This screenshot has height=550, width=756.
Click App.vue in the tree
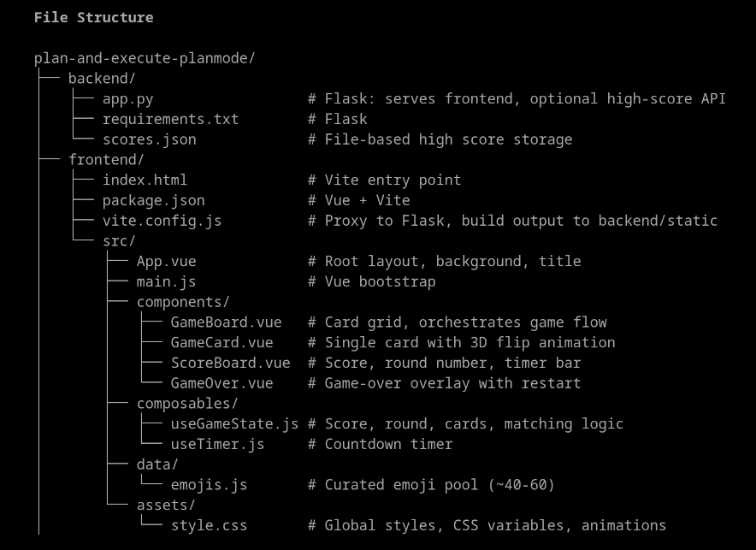[166, 261]
